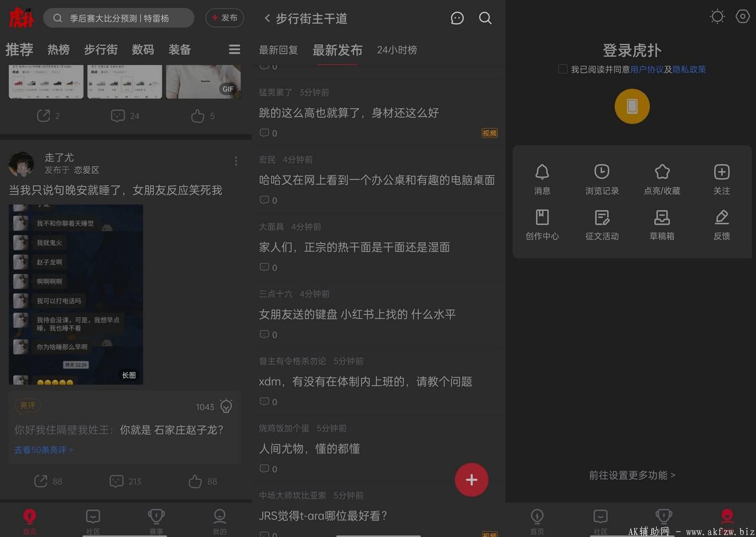Go to 赛事 in left bottom navigation
This screenshot has width=756, height=537.
156,521
